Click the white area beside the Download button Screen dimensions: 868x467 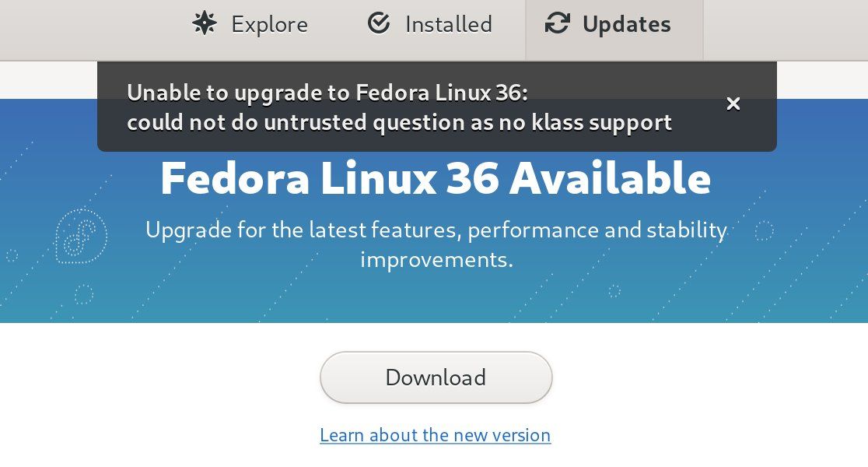tap(661, 377)
